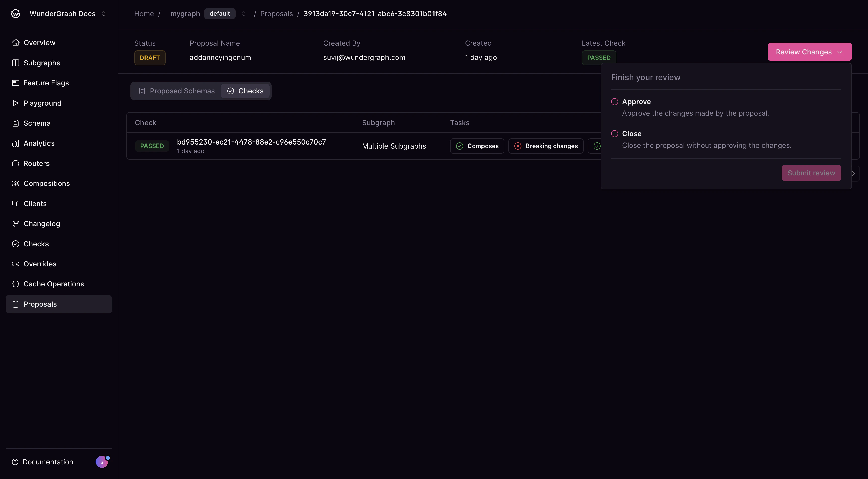Open Proposals from the breadcrumb
This screenshot has width=868, height=479.
[x=276, y=14]
